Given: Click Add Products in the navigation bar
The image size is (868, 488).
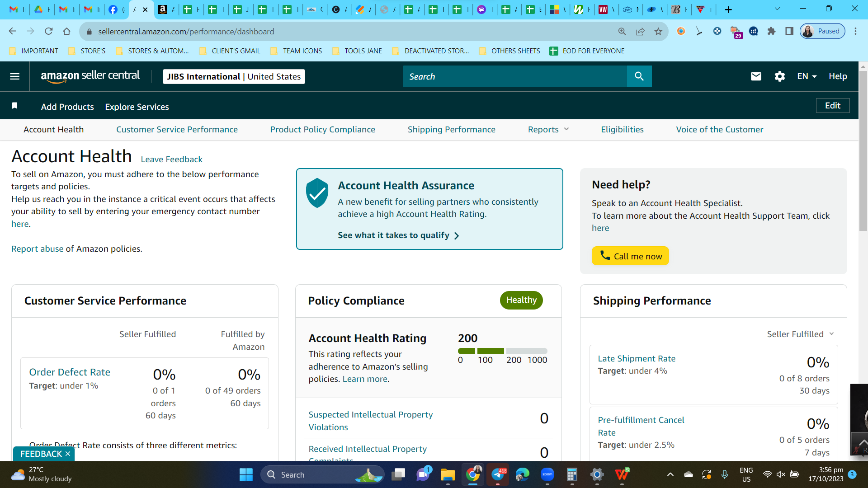Looking at the screenshot, I should tap(67, 107).
